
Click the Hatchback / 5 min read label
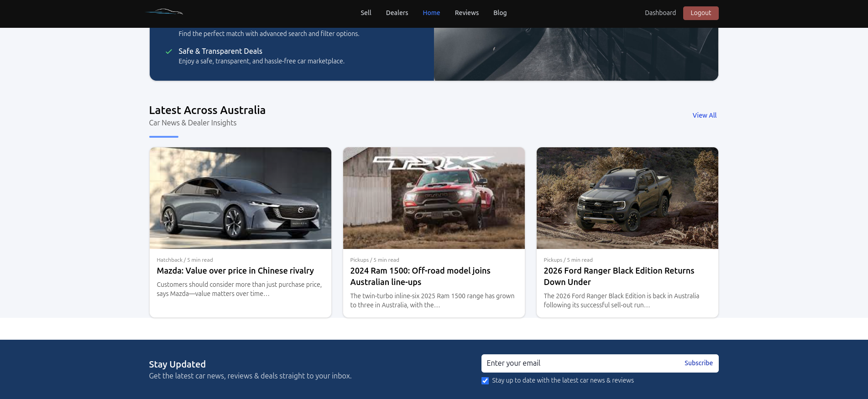[x=185, y=260]
